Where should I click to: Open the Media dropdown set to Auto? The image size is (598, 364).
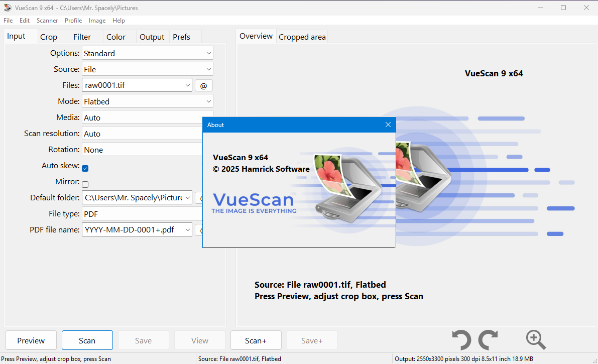click(142, 117)
